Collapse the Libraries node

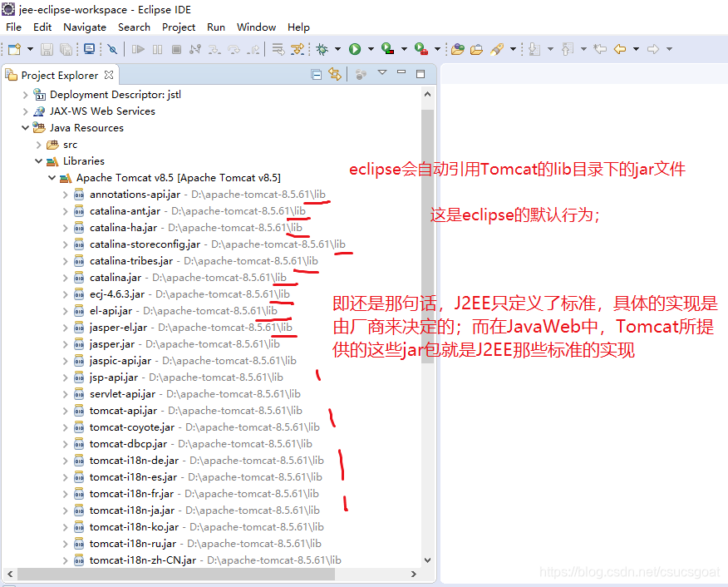click(x=38, y=161)
